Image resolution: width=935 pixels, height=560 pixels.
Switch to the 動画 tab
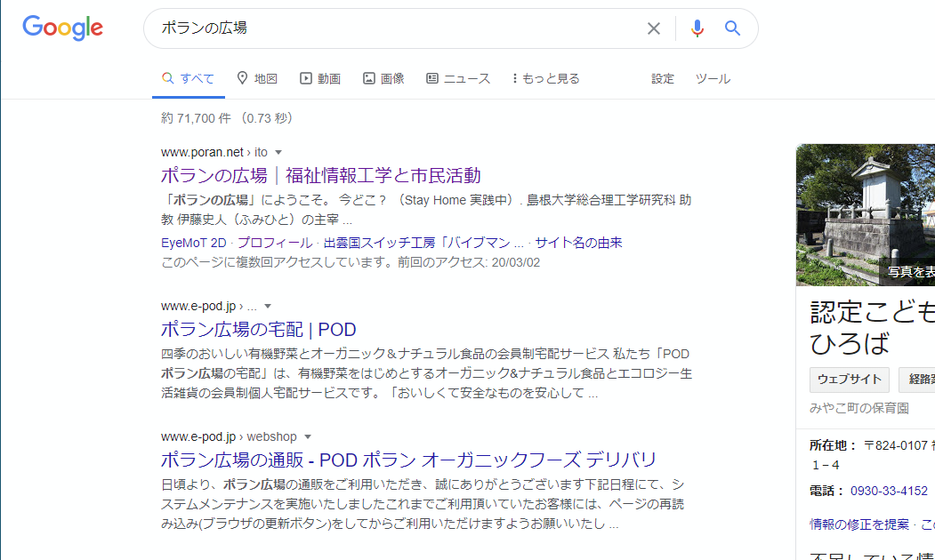pyautogui.click(x=320, y=78)
